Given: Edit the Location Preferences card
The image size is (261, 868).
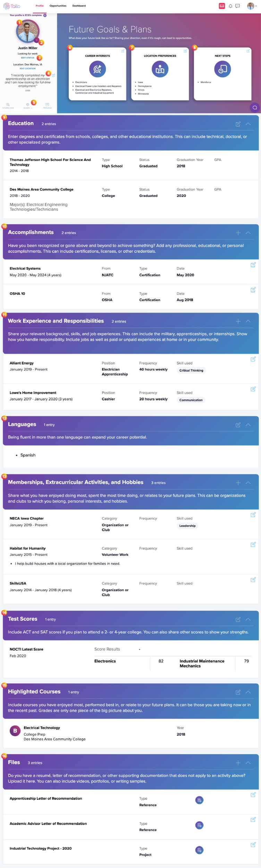Looking at the screenshot, I should pos(185,51).
